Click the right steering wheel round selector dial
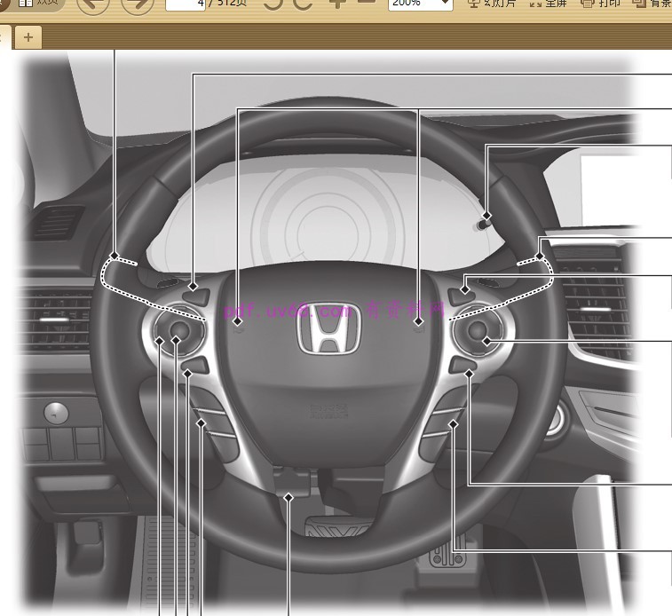This screenshot has height=616, width=672. [x=480, y=333]
